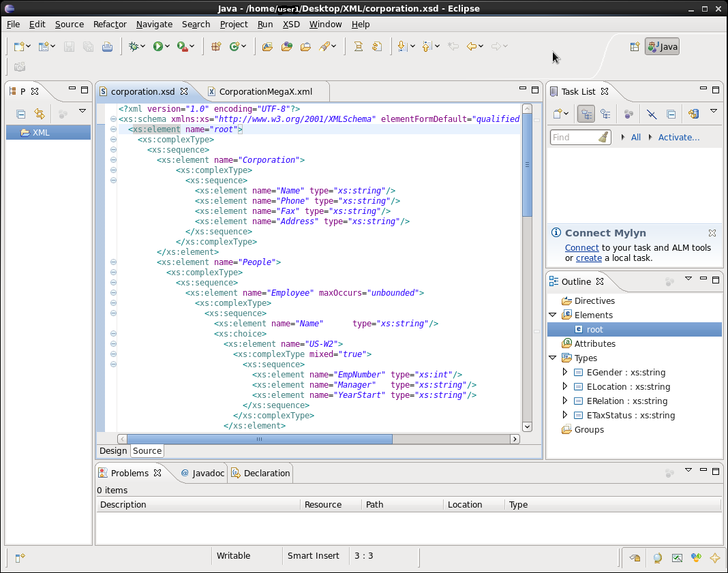This screenshot has width=728, height=573.
Task: Click Collapse All icon in Task List
Action: [671, 114]
